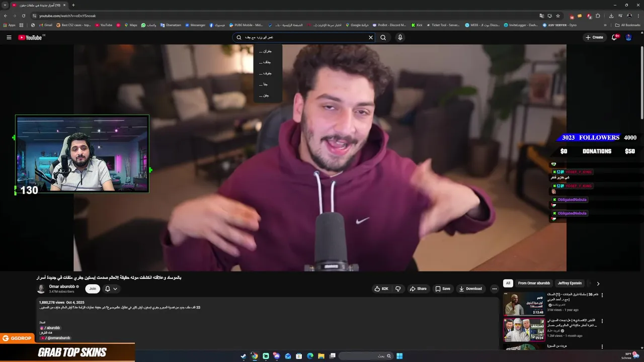Click the taskbar search box
644x362 pixels.
pyautogui.click(x=365, y=356)
